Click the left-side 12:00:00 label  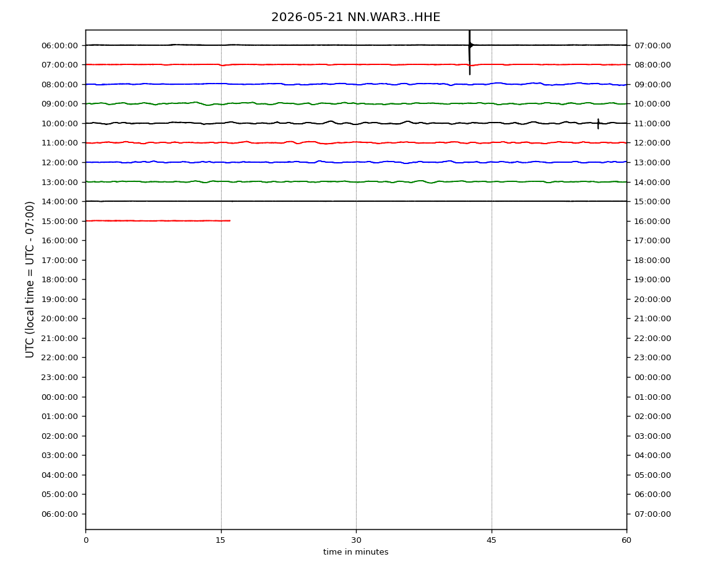point(59,162)
